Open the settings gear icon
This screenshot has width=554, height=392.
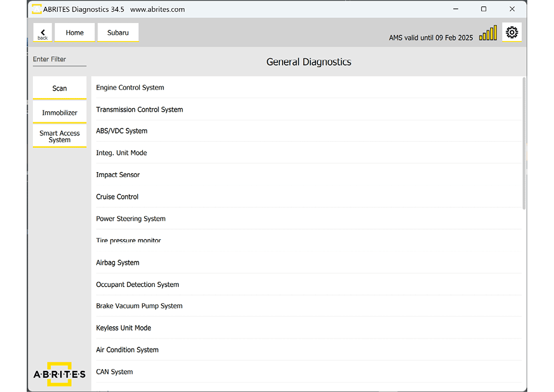pos(512,33)
